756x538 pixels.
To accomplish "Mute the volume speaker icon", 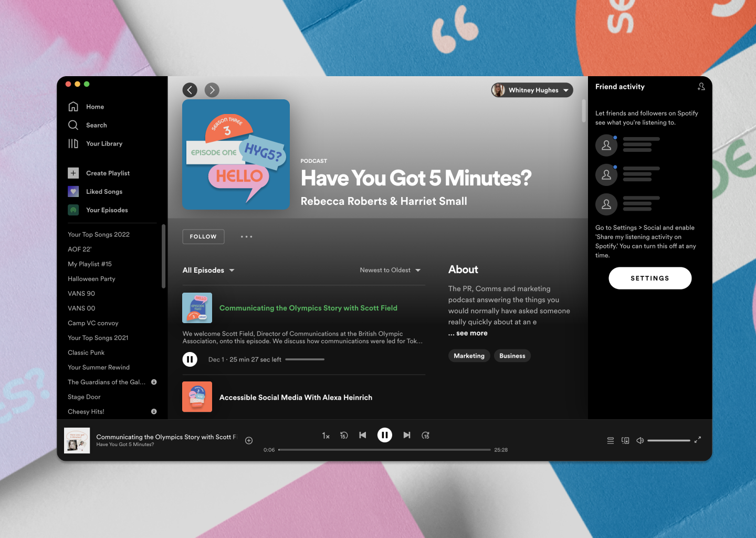I will [x=640, y=440].
